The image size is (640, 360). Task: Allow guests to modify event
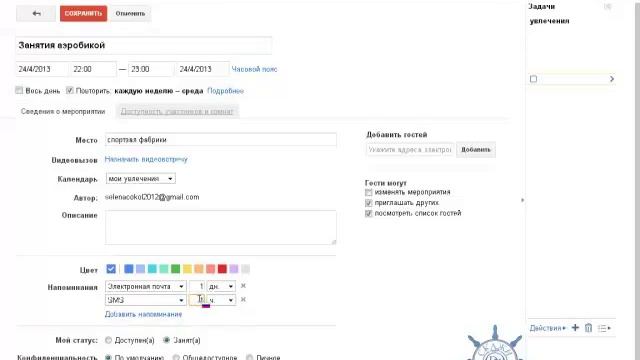pos(369,192)
